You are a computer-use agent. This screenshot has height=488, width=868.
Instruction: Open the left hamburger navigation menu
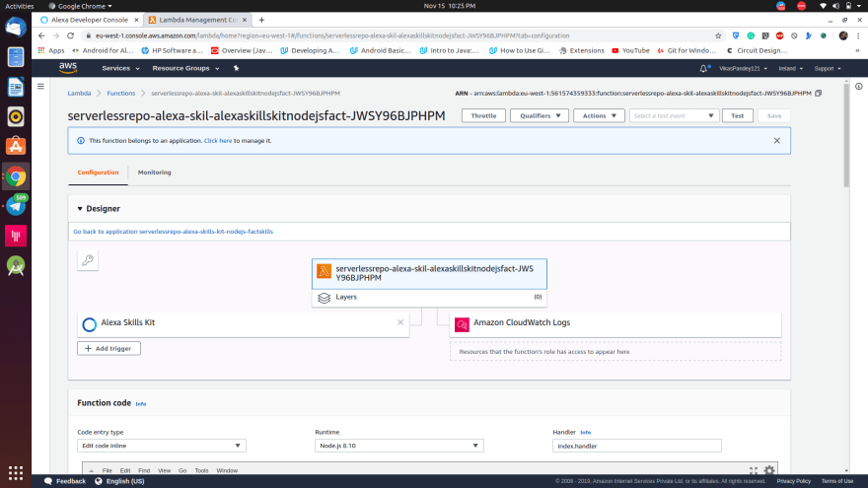[40, 87]
